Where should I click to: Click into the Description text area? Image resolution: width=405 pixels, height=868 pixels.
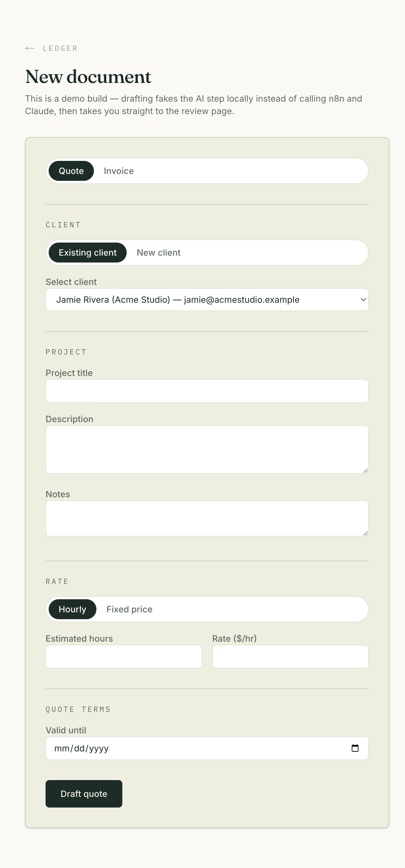coord(207,450)
